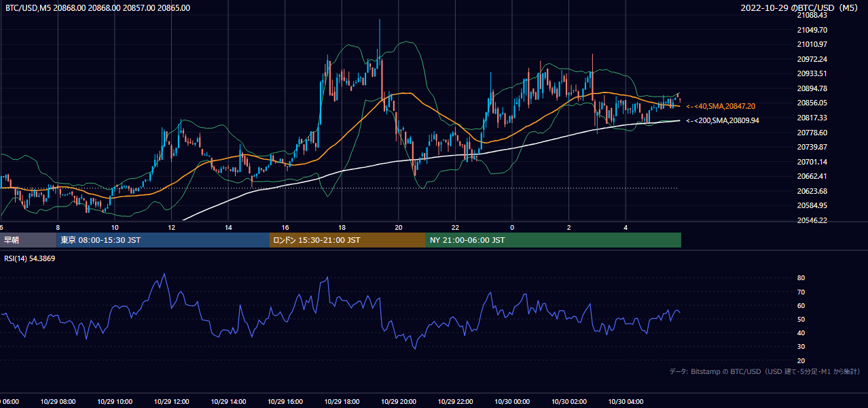Image resolution: width=868 pixels, height=408 pixels.
Task: Click hour label 18 under the price chart
Action: pyautogui.click(x=342, y=228)
